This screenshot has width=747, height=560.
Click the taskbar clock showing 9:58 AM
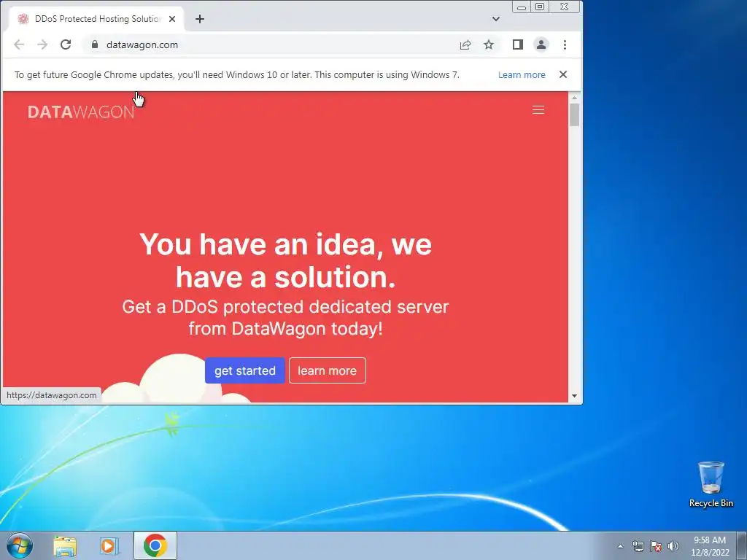pos(710,546)
